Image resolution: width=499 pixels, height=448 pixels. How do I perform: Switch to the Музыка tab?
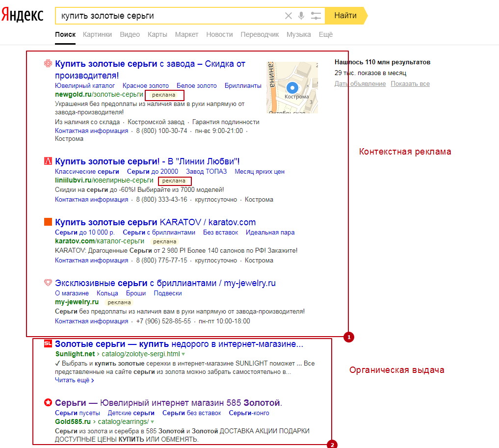(x=298, y=34)
